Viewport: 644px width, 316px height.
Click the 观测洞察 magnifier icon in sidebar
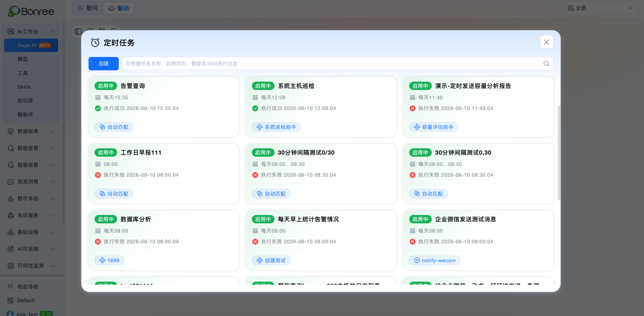click(11, 182)
